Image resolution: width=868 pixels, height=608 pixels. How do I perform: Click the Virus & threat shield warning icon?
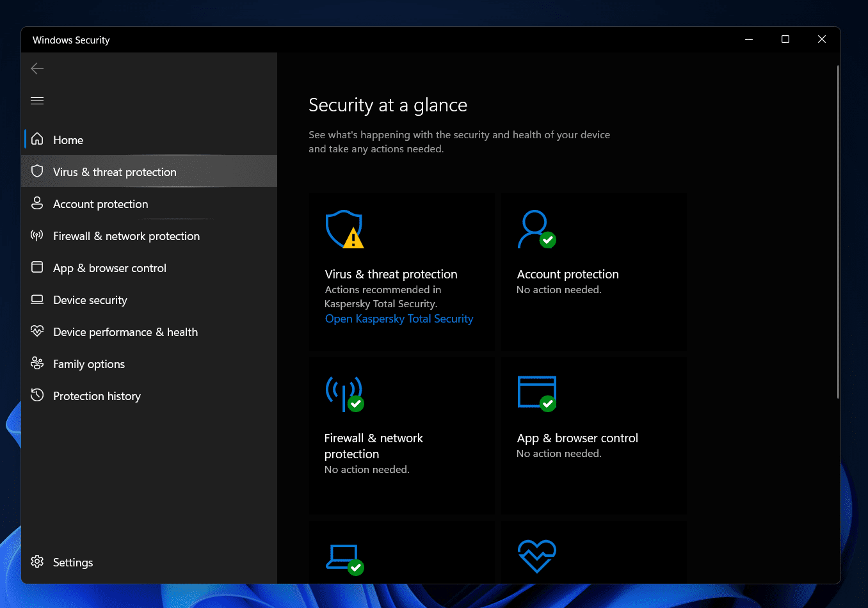[344, 229]
